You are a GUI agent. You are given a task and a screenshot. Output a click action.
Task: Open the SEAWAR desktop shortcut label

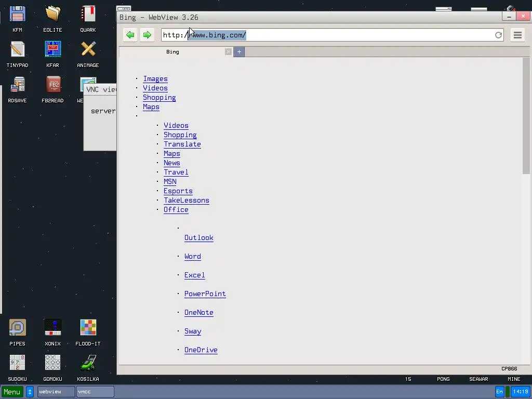pyautogui.click(x=478, y=379)
